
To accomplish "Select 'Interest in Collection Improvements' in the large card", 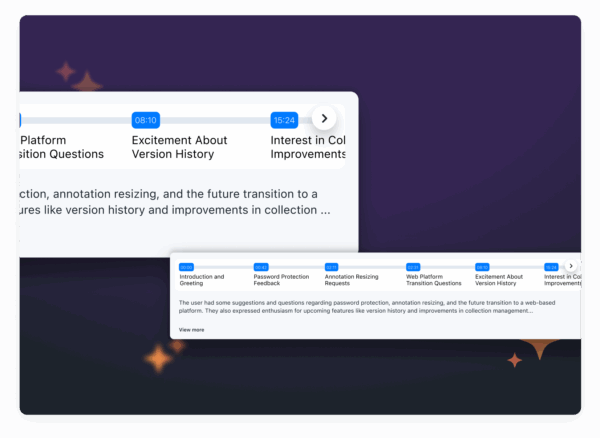I will click(x=308, y=147).
